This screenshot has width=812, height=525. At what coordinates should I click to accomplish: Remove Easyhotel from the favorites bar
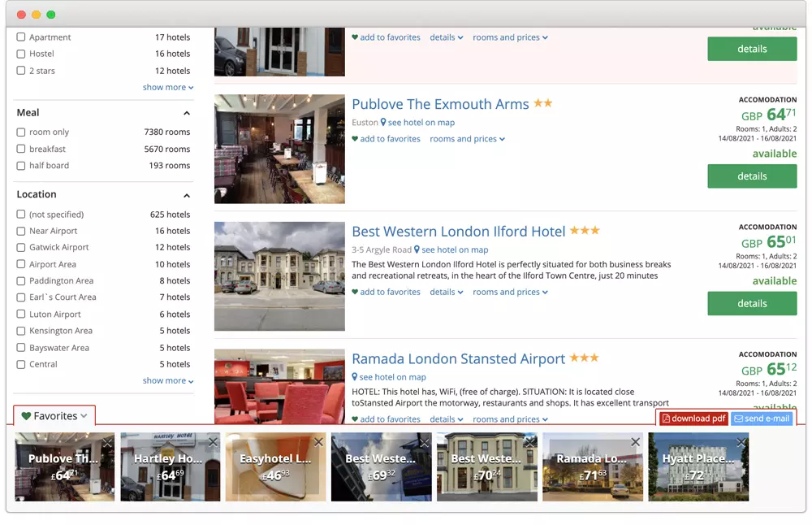pyautogui.click(x=318, y=442)
